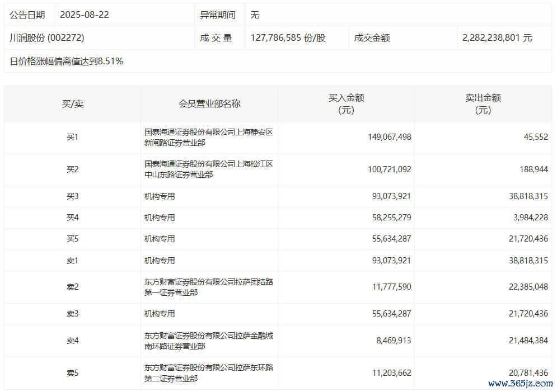Click 机构专用 in the 卖1 row
The width and height of the screenshot is (557, 392).
tap(160, 261)
